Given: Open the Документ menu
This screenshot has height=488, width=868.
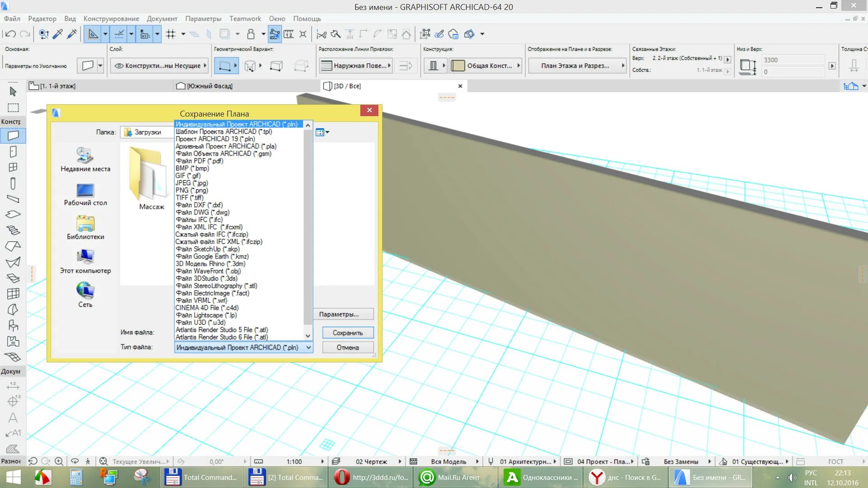Looking at the screenshot, I should tap(162, 19).
